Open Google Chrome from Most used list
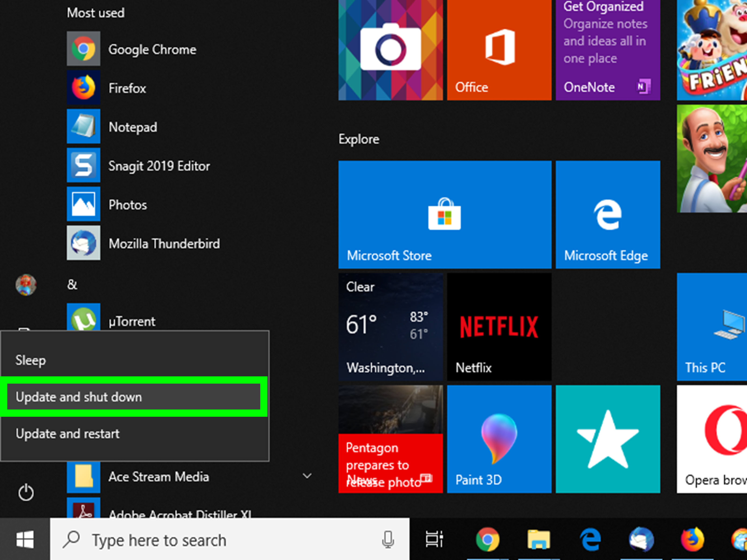747x560 pixels. pos(189,49)
